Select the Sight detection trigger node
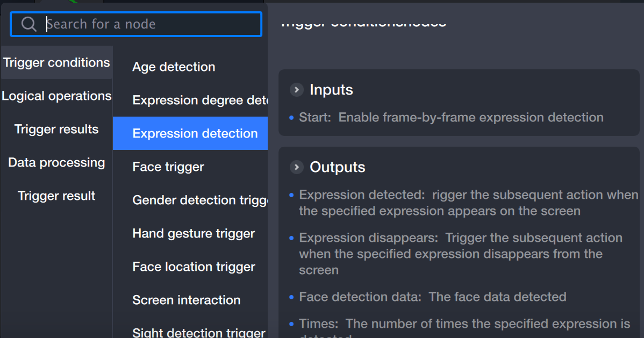 tap(198, 333)
